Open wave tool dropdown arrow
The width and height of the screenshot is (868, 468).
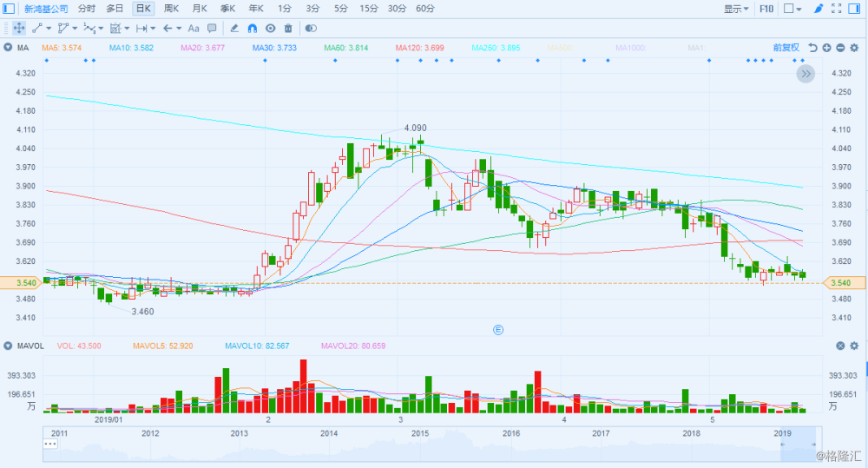coord(101,29)
